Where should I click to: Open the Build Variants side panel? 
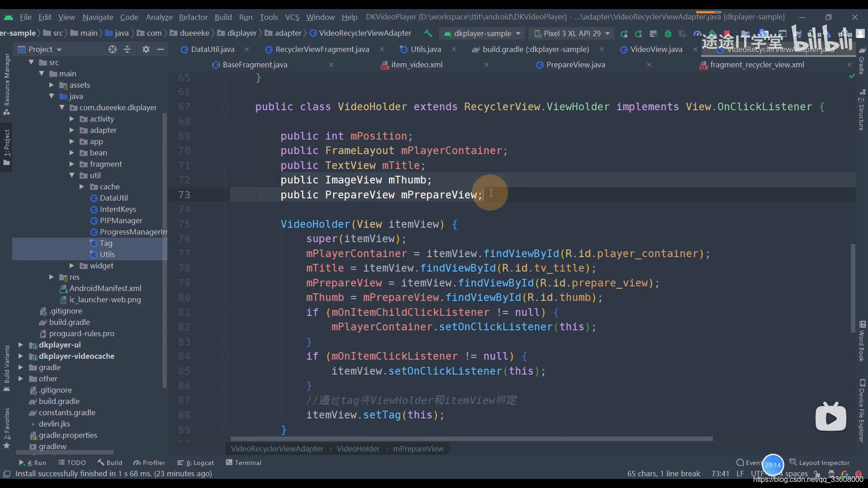click(x=6, y=367)
